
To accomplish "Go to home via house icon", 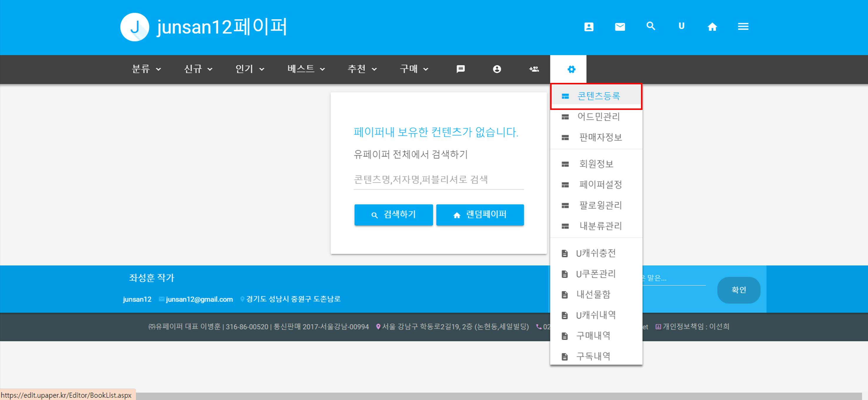I will click(x=712, y=27).
